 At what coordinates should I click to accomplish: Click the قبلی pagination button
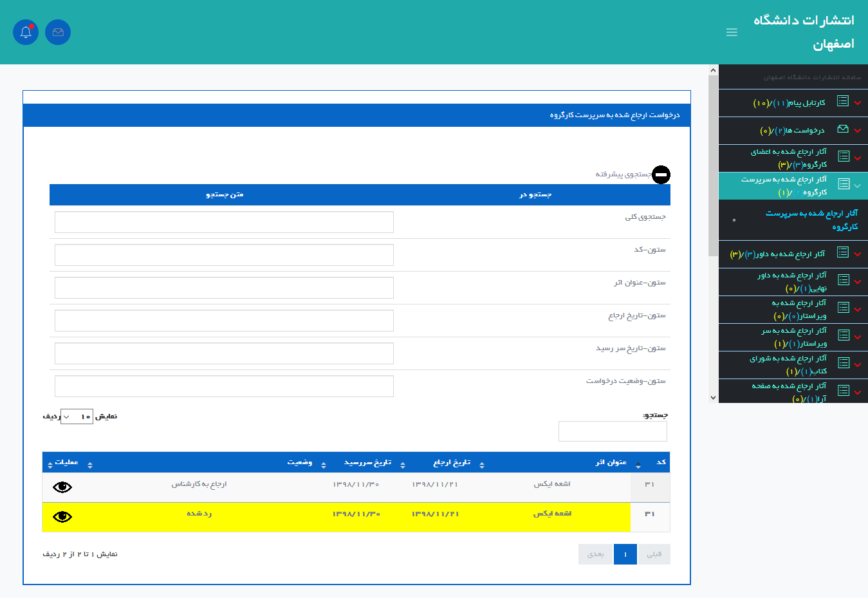[654, 554]
